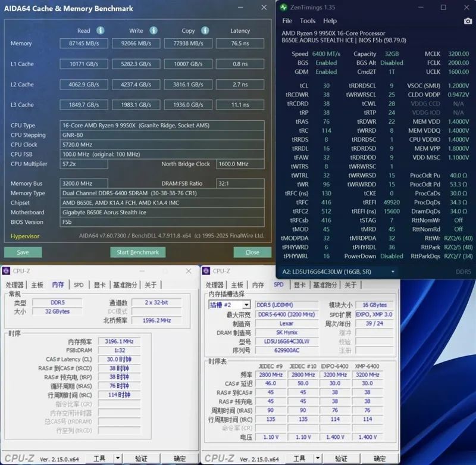Switch to SPD tab in left CPU-Z
The image size is (476, 465).
79,285
